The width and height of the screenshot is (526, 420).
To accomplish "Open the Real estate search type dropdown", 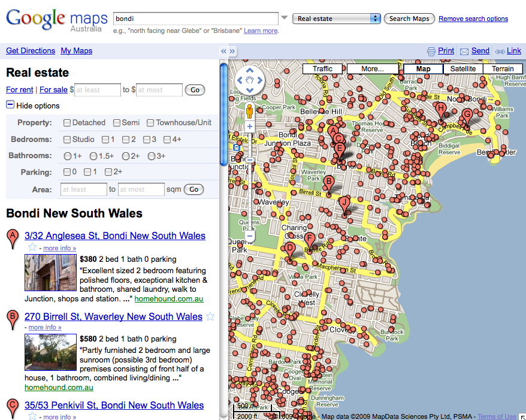I will (337, 19).
